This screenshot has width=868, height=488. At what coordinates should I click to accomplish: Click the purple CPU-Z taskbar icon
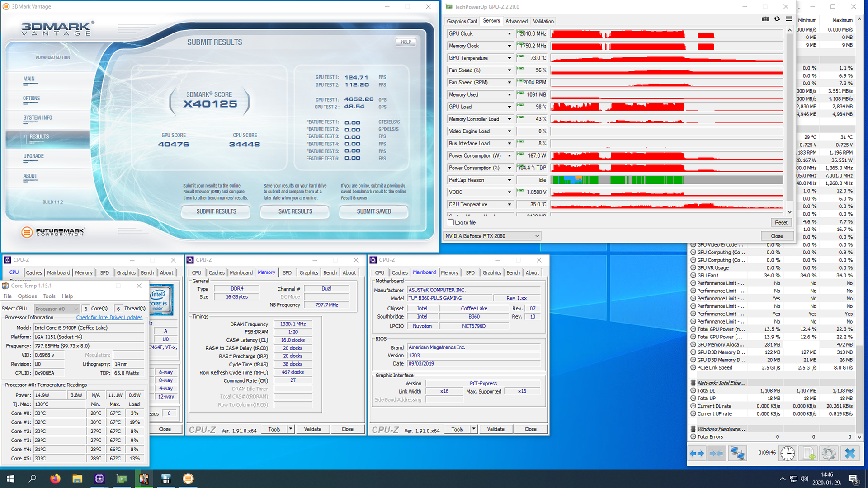coord(99,479)
